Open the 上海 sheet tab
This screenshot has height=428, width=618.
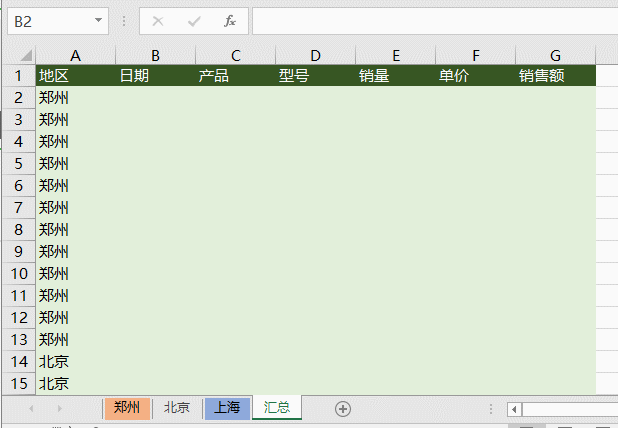(227, 408)
